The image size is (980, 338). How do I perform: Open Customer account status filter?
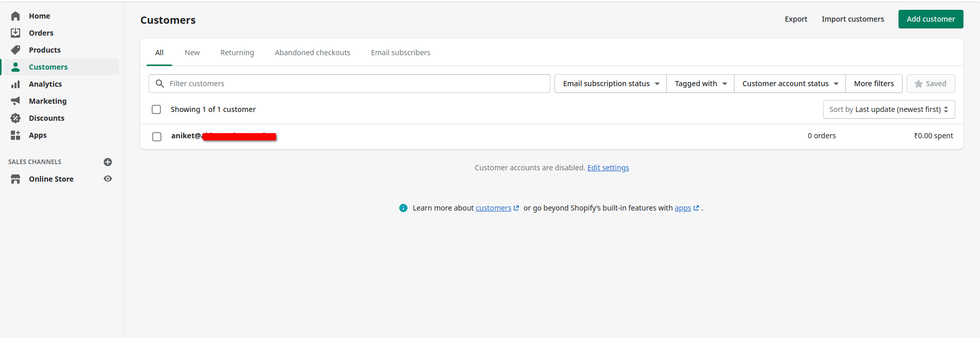tap(790, 84)
